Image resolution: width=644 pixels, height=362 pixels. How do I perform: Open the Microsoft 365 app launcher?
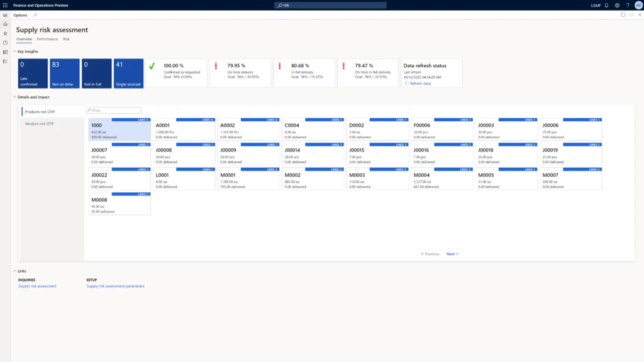pyautogui.click(x=5, y=5)
